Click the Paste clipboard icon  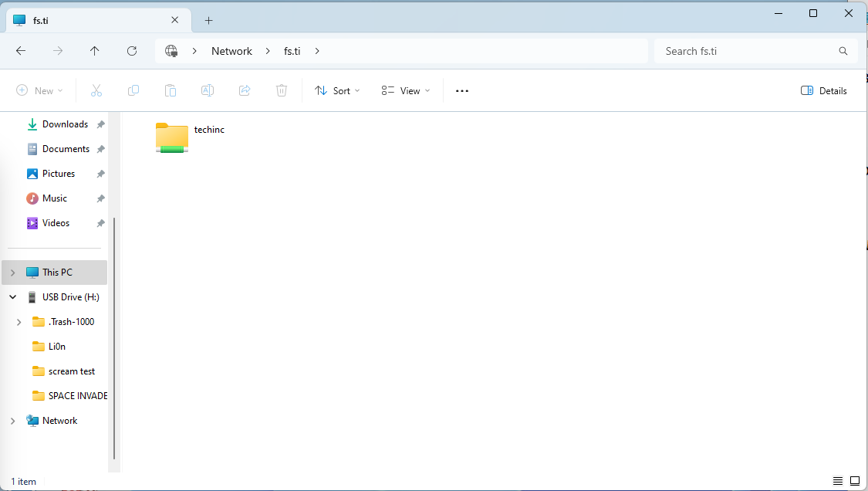coord(171,90)
